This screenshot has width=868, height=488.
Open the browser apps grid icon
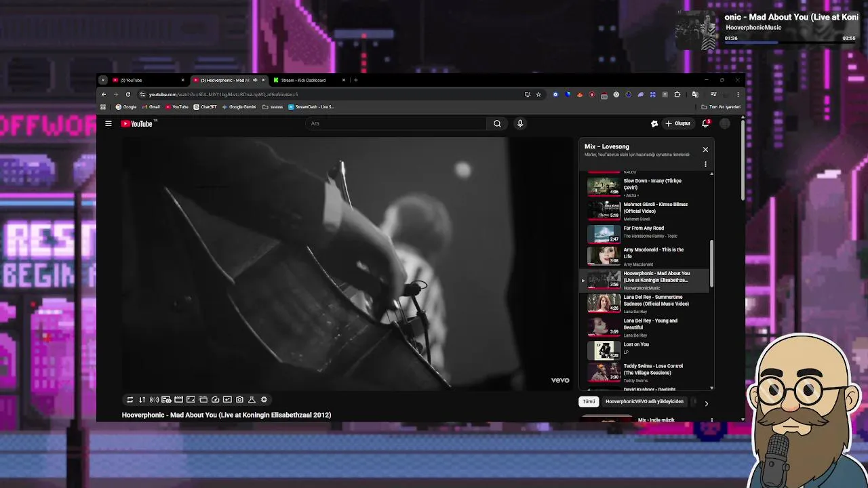[103, 106]
